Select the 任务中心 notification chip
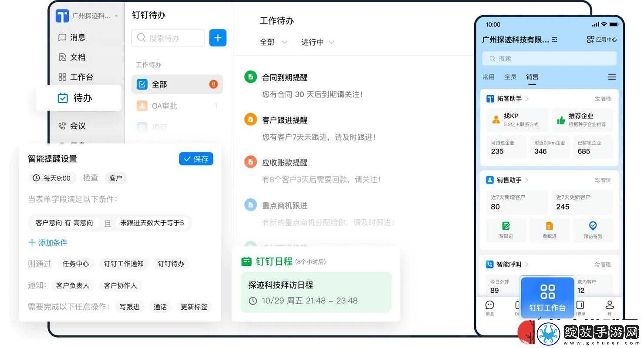The image size is (644, 348). (x=76, y=264)
